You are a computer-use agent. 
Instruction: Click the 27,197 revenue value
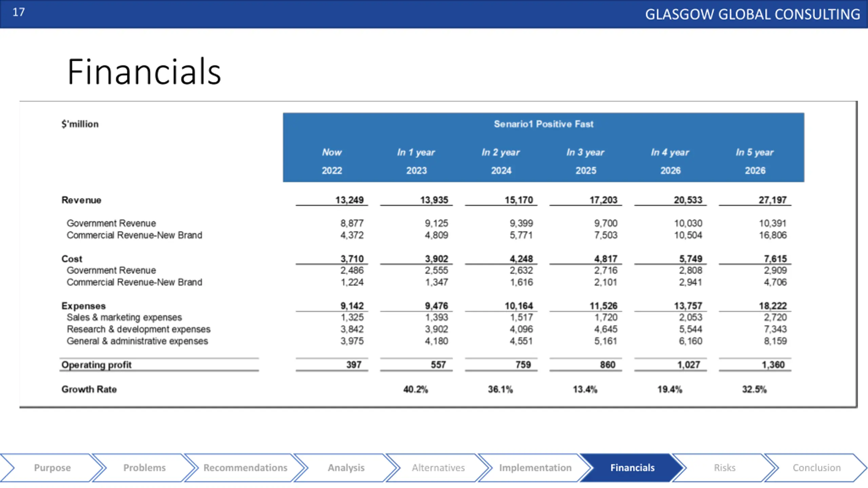click(x=772, y=200)
